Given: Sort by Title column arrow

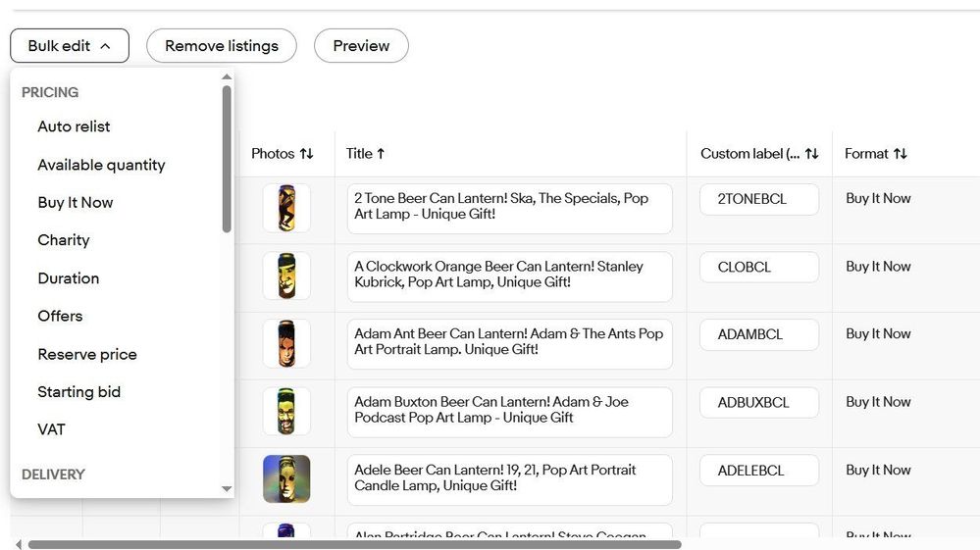Looking at the screenshot, I should click(381, 154).
